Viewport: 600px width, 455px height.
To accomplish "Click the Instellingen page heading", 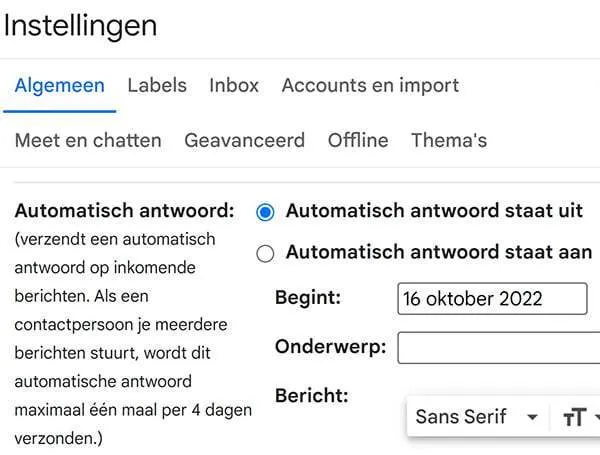I will pos(80,25).
